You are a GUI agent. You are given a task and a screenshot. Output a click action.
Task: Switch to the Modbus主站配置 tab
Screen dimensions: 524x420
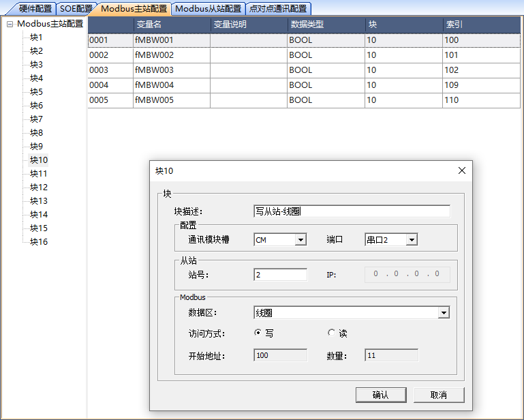coord(134,9)
